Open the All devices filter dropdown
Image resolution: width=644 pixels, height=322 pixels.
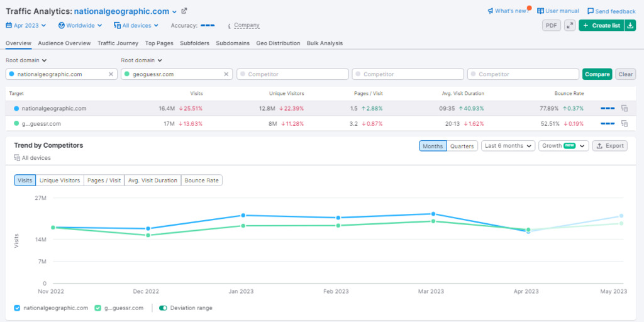[136, 25]
